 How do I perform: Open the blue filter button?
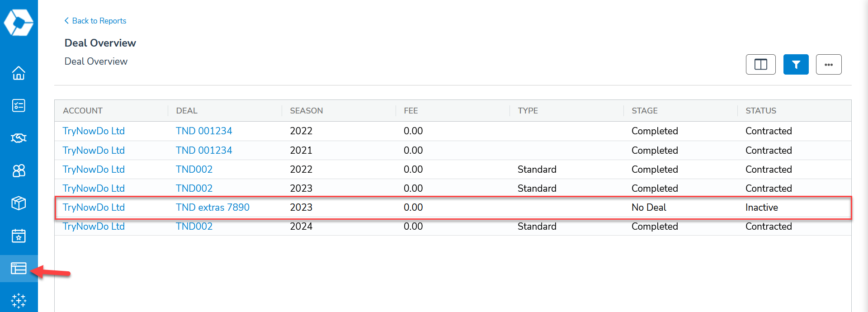coord(796,64)
